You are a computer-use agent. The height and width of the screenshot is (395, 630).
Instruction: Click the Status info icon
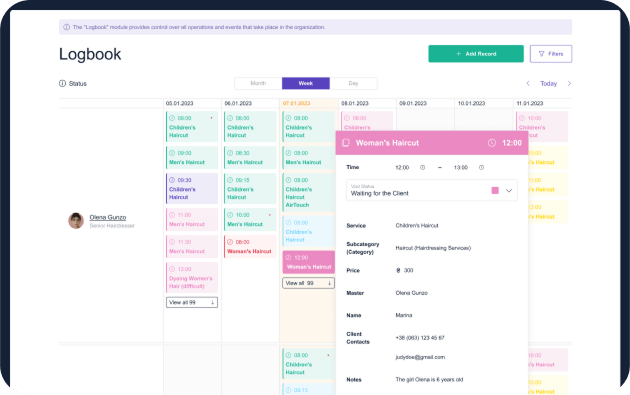(62, 84)
